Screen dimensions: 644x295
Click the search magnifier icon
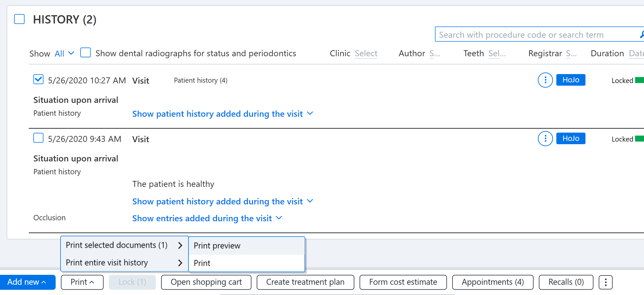coord(642,34)
